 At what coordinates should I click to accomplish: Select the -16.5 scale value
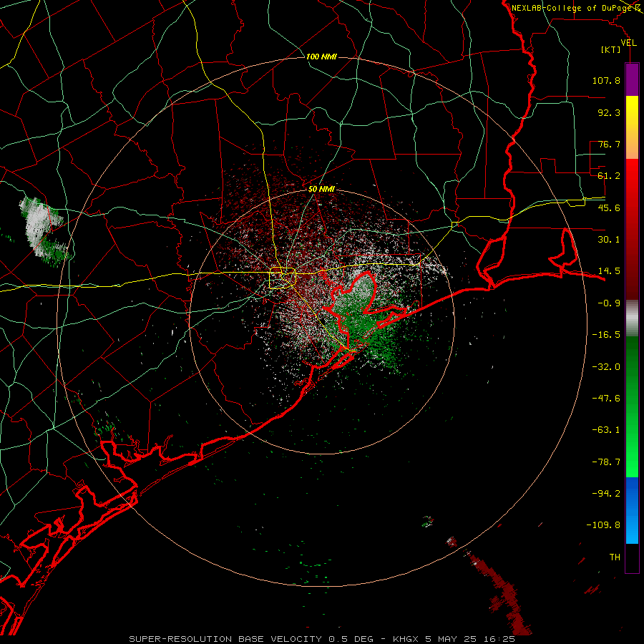(x=606, y=335)
